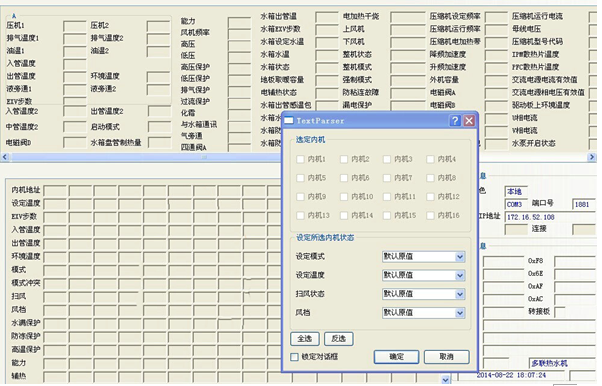The height and width of the screenshot is (386, 602).
Task: Click the 反选 button
Action: pyautogui.click(x=339, y=338)
